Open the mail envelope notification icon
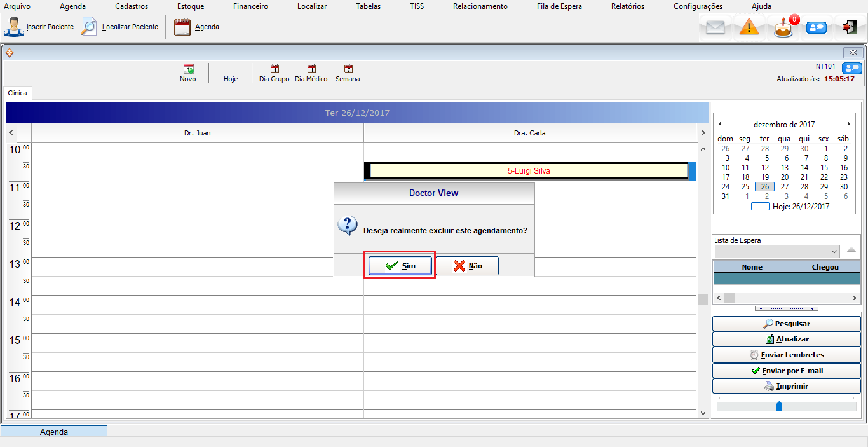The width and height of the screenshot is (868, 447). 715,28
